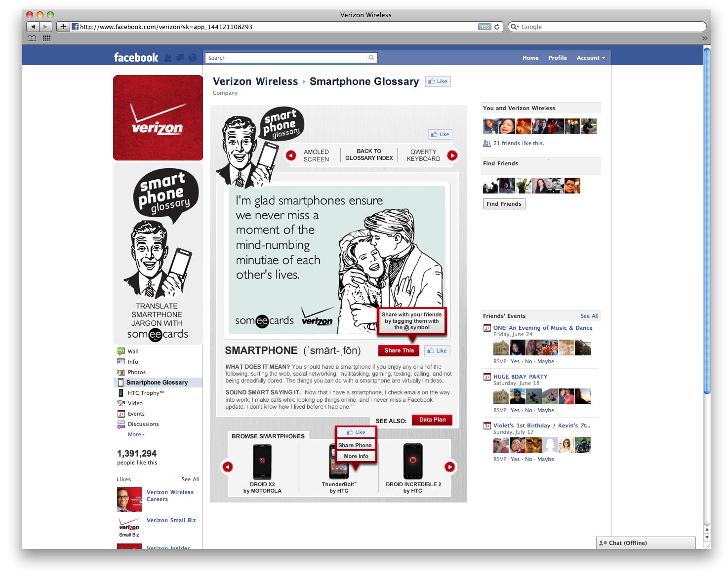The height and width of the screenshot is (579, 728).
Task: Open ONE: An Evening of Music & Dance event
Action: [543, 328]
